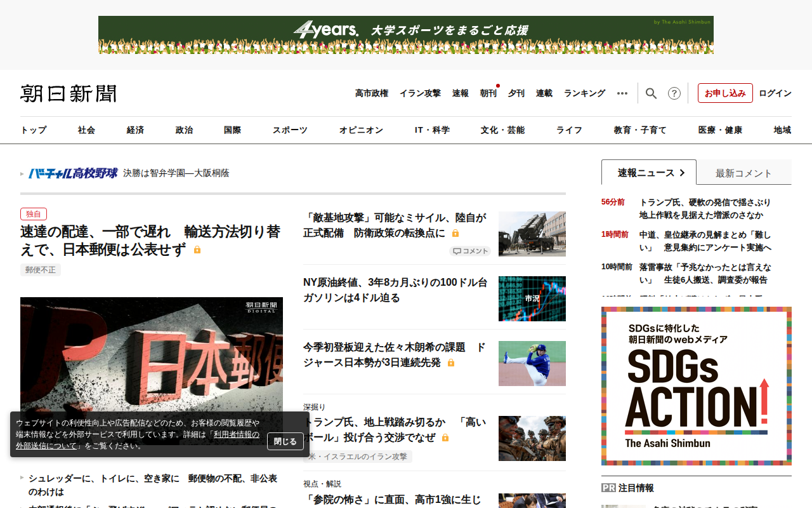
Task: Switch to the 最新コメント tab
Action: (x=743, y=173)
